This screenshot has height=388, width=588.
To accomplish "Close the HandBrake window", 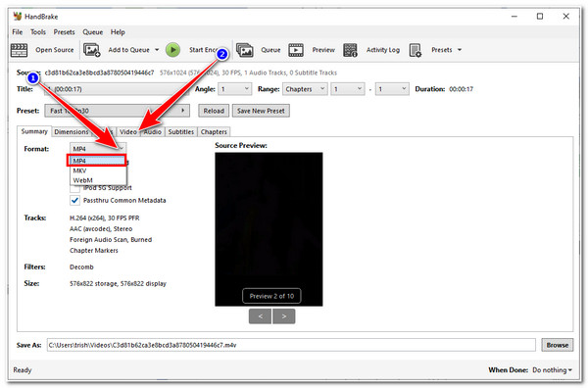I will [x=565, y=17].
